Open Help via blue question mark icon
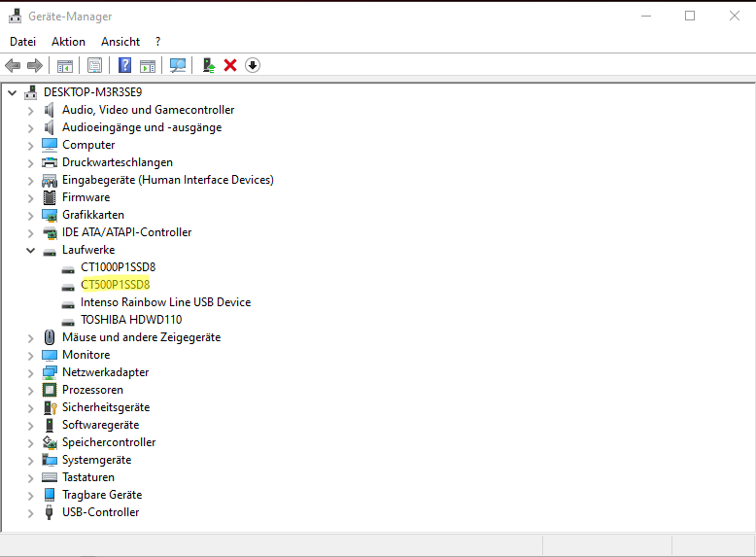 125,65
